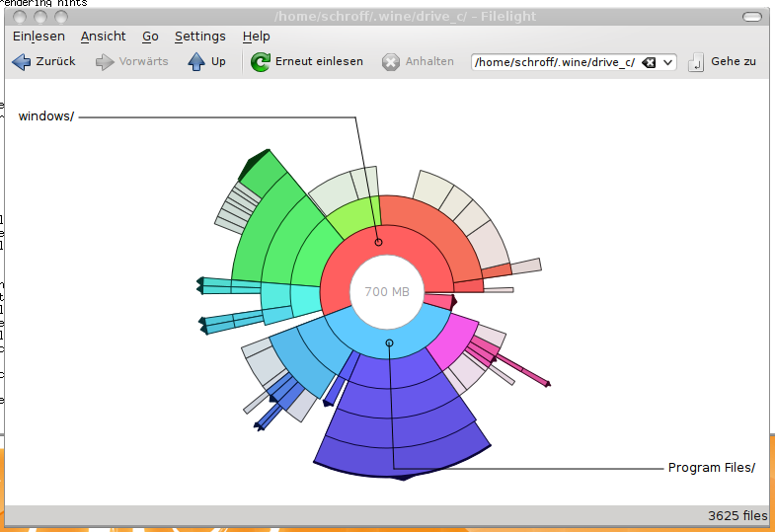
Task: Click the Gehe zu toolbar icon
Action: coord(698,62)
